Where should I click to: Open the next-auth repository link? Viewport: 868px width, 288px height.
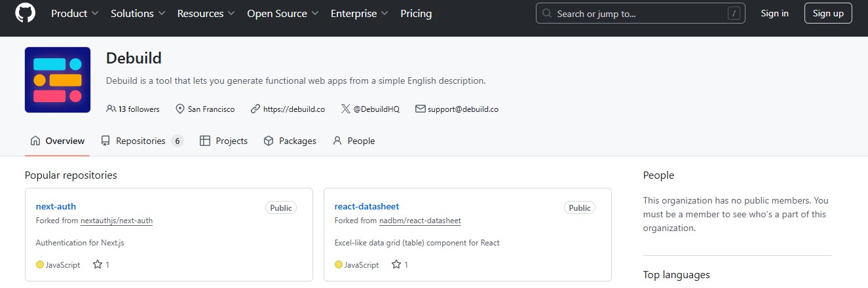(56, 206)
